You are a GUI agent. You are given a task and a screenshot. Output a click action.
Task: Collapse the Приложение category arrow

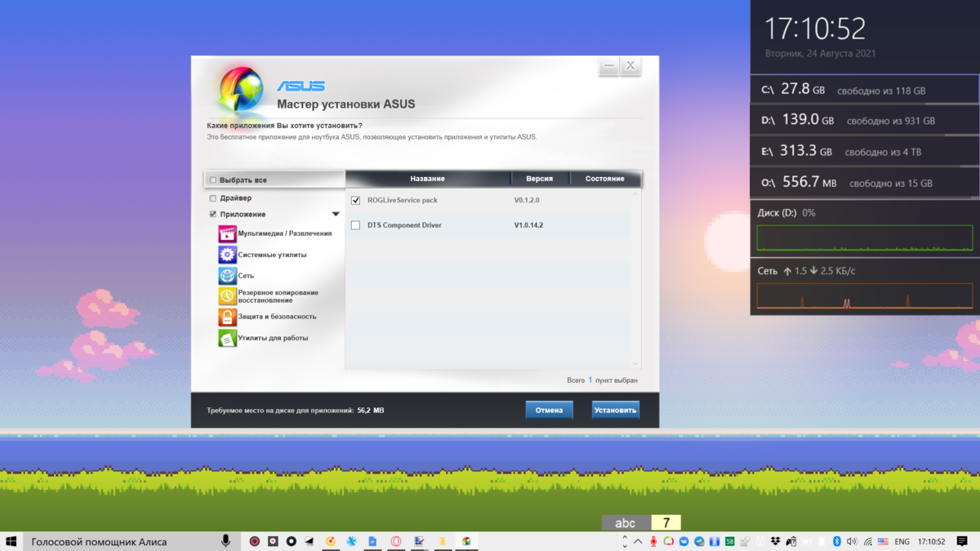point(336,215)
